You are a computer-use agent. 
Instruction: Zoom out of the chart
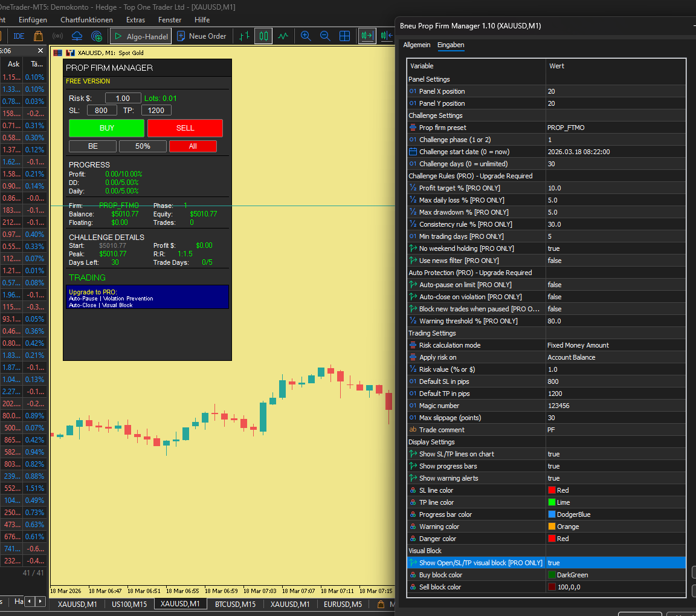(325, 36)
